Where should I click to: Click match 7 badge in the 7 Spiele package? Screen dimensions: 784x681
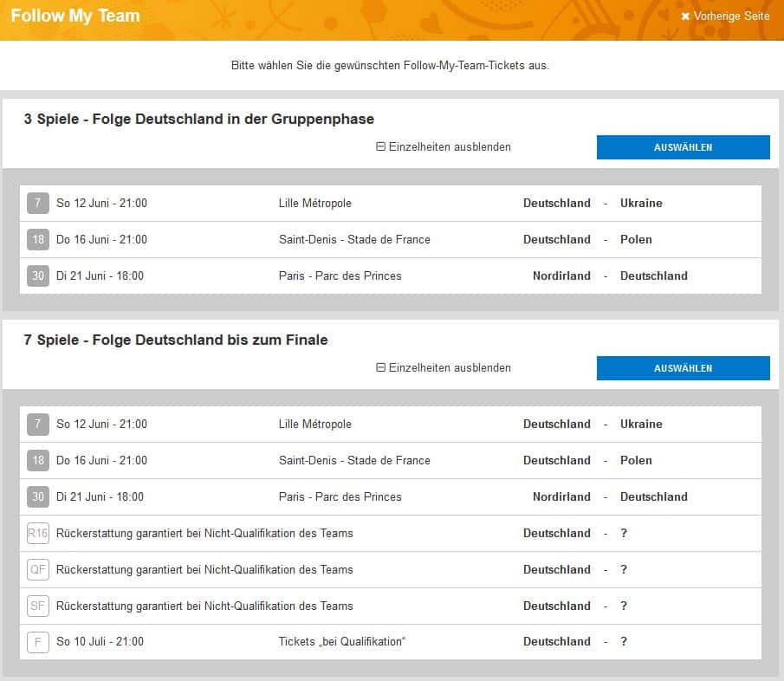tap(37, 425)
